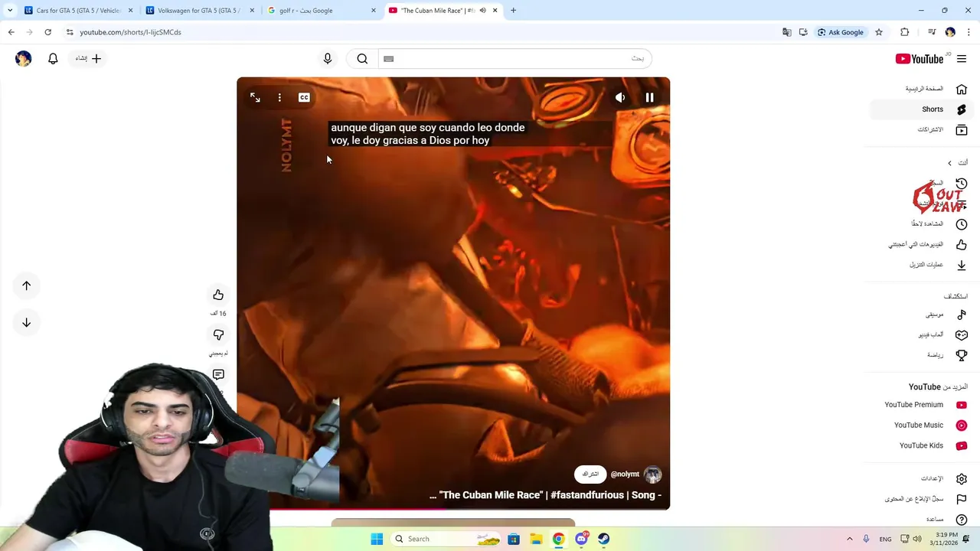The height and width of the screenshot is (551, 980).
Task: Open "The Cuban Mile Race" title text
Action: [x=545, y=495]
